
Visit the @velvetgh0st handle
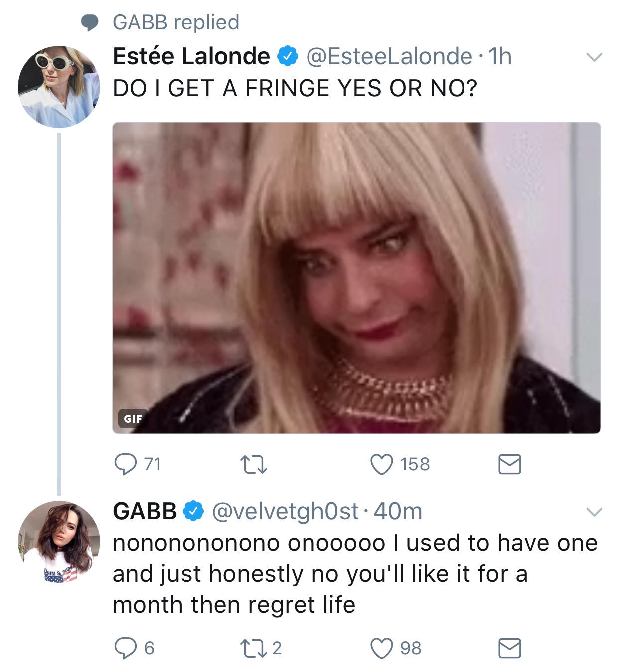click(285, 511)
